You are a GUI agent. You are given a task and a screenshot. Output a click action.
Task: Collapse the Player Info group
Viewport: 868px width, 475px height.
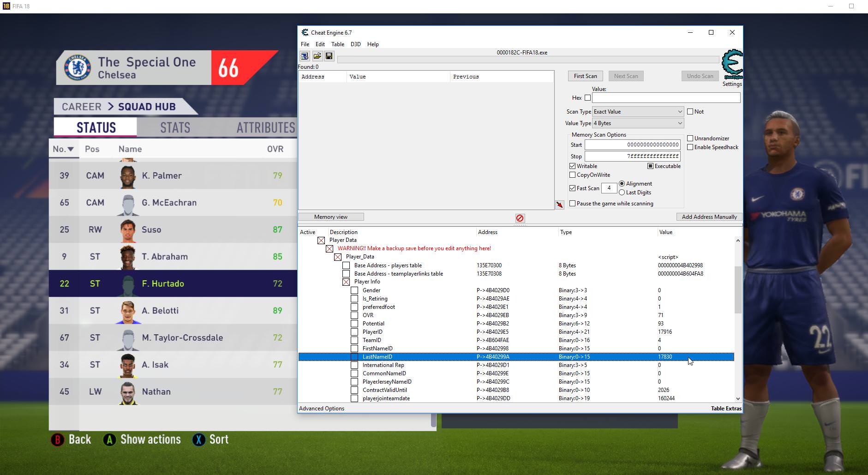(x=346, y=282)
